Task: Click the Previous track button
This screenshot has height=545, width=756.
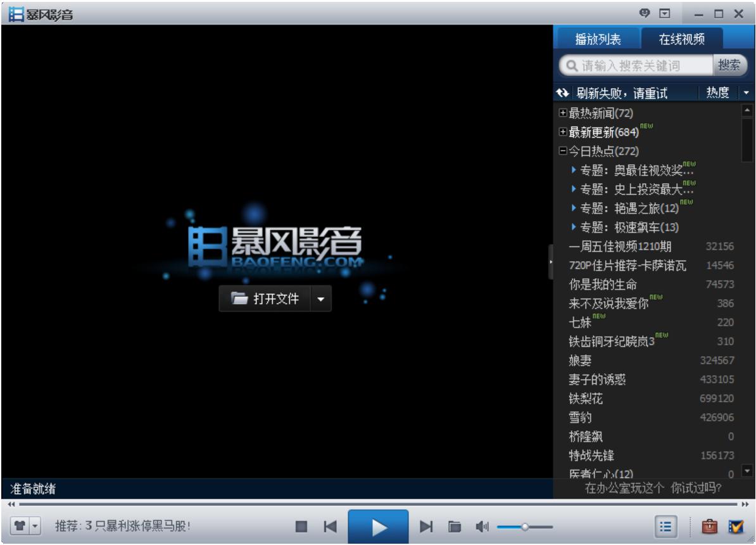Action: tap(331, 526)
